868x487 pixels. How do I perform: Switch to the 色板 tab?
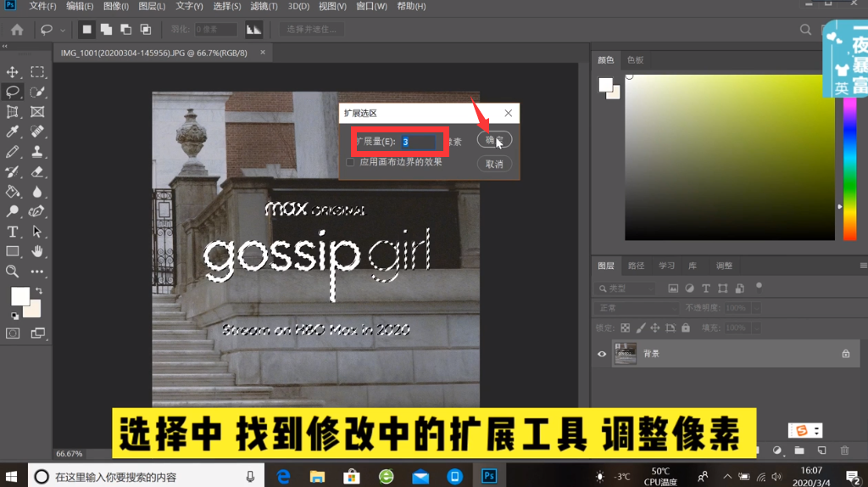coord(635,60)
